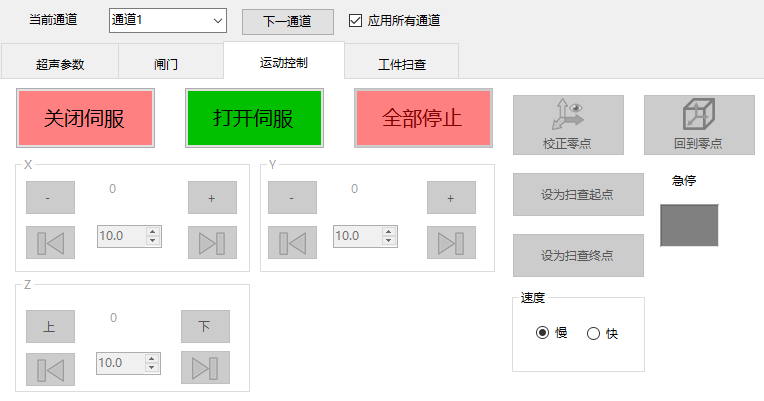Jump Y axis to end position icon
The image size is (764, 401).
point(451,242)
